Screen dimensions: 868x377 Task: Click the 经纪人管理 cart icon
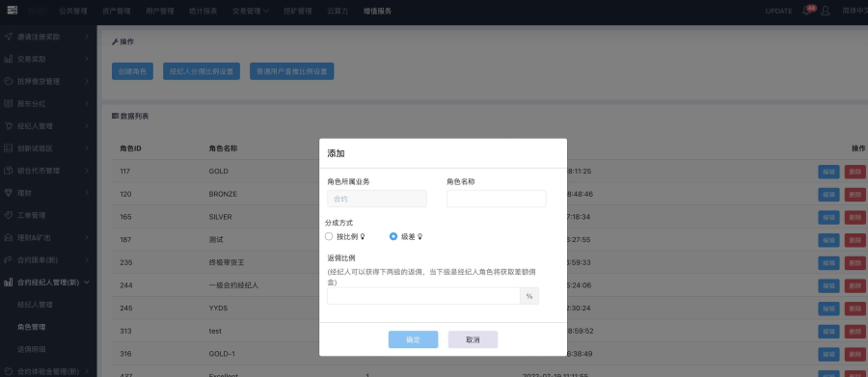pyautogui.click(x=9, y=125)
